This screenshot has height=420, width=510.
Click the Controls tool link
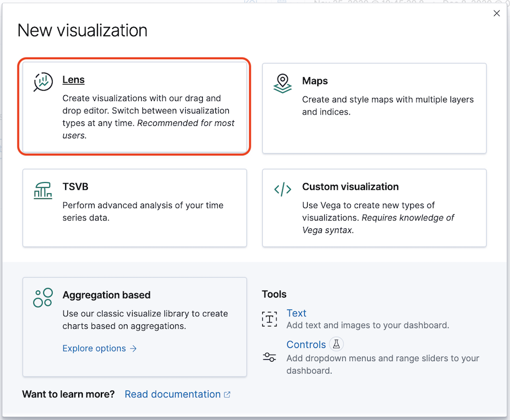[x=306, y=344]
